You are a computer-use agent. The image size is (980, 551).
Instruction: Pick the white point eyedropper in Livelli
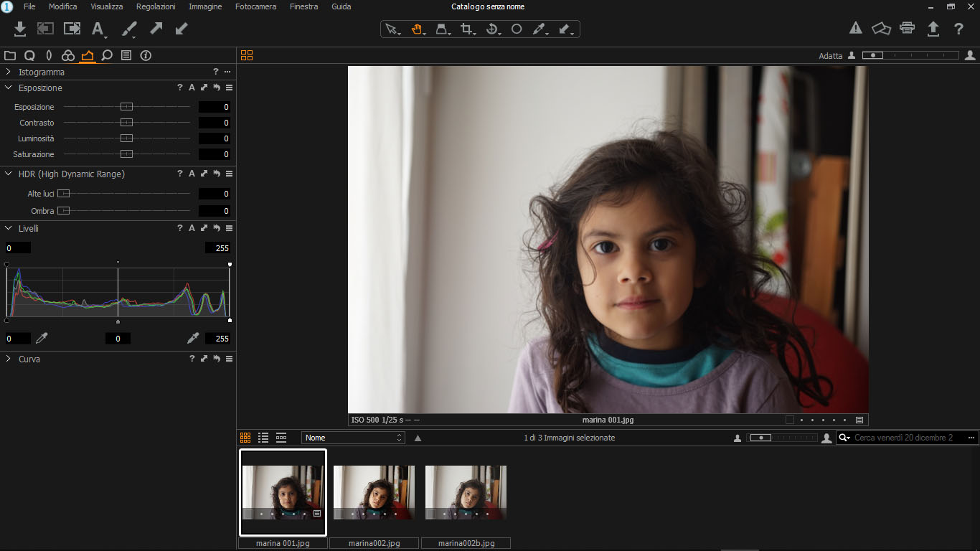[x=192, y=338]
